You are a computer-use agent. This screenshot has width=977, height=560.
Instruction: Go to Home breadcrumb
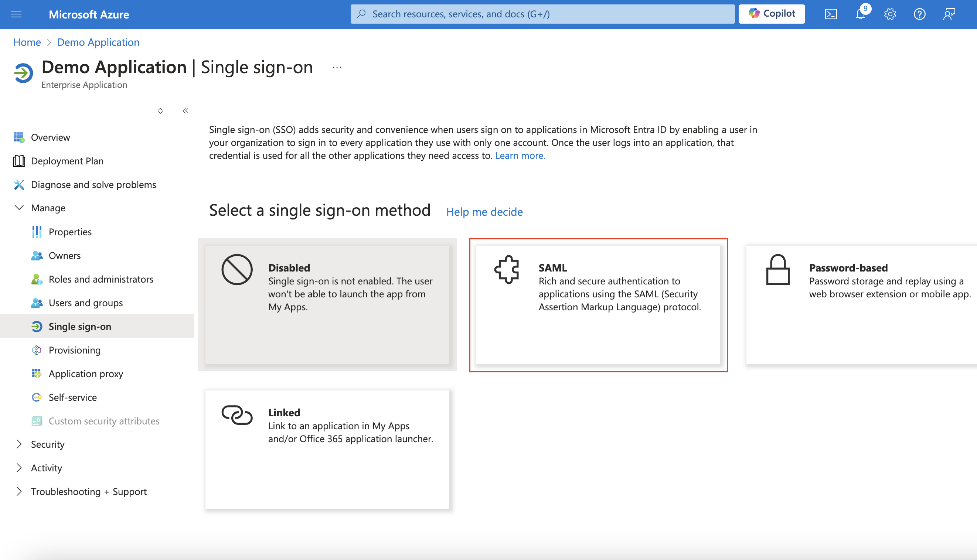click(x=27, y=42)
